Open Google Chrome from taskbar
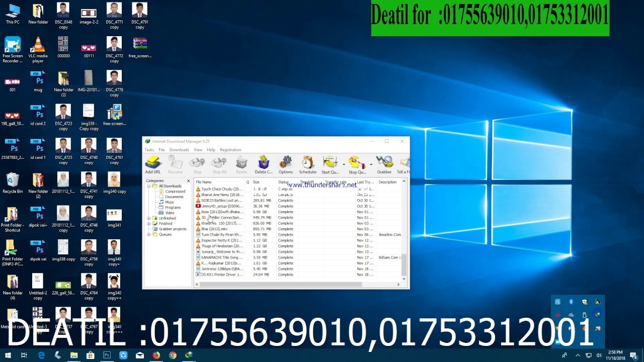 [x=173, y=355]
